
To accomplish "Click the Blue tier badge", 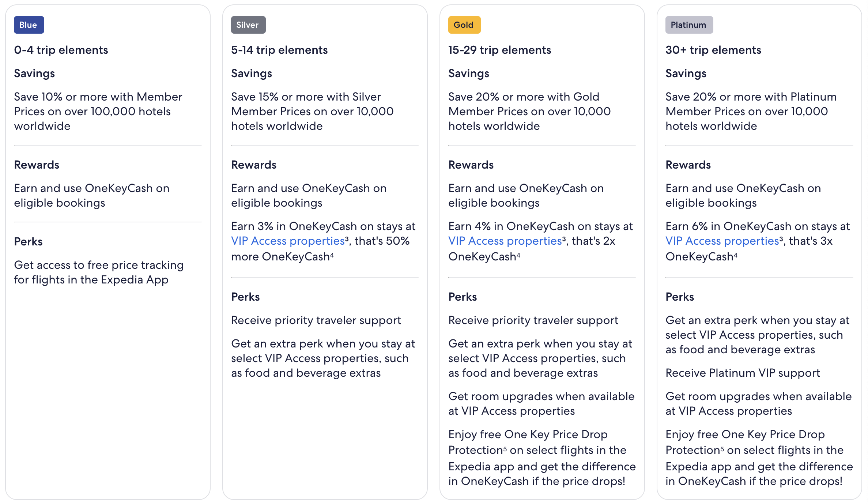I will [x=29, y=25].
